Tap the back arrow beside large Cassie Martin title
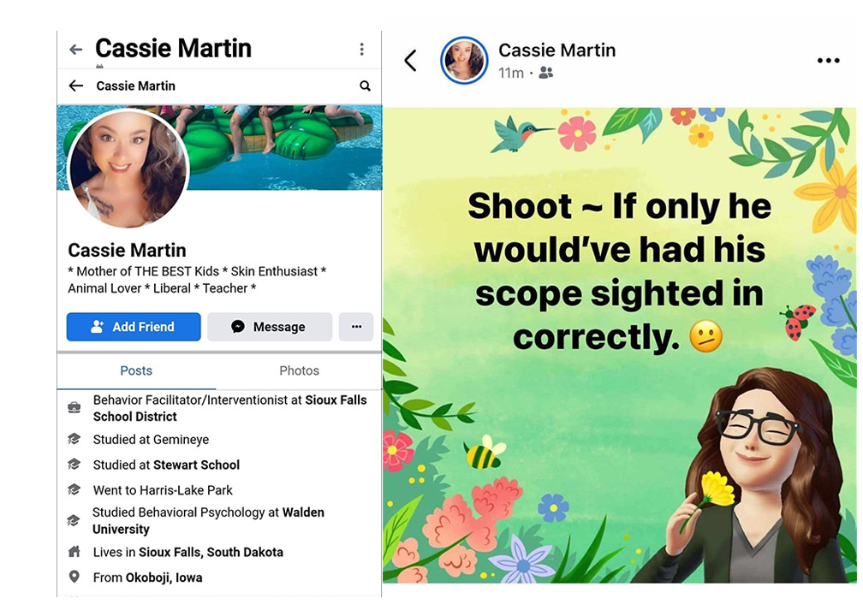The height and width of the screenshot is (616, 863). click(x=75, y=50)
